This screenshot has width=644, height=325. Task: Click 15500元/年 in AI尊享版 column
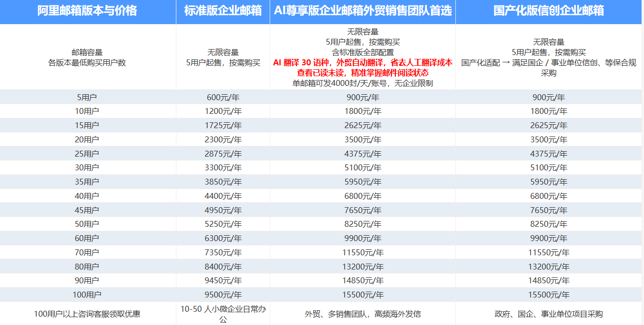click(x=363, y=295)
